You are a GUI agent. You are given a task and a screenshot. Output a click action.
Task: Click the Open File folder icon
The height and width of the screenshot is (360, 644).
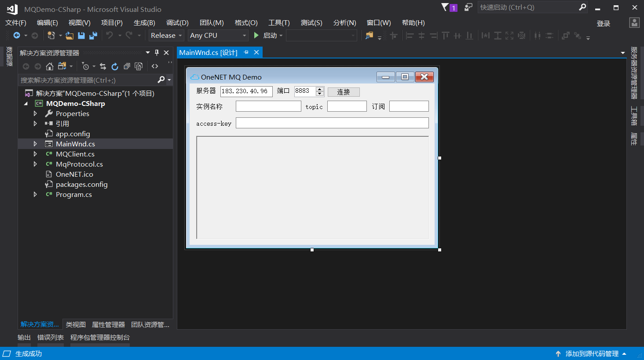[x=70, y=36]
